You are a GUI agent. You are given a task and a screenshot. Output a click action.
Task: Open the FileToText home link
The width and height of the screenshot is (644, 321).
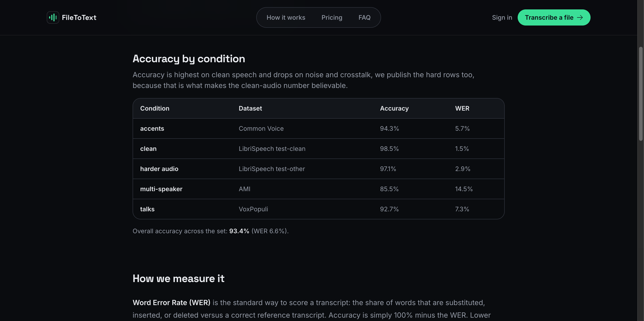[72, 17]
